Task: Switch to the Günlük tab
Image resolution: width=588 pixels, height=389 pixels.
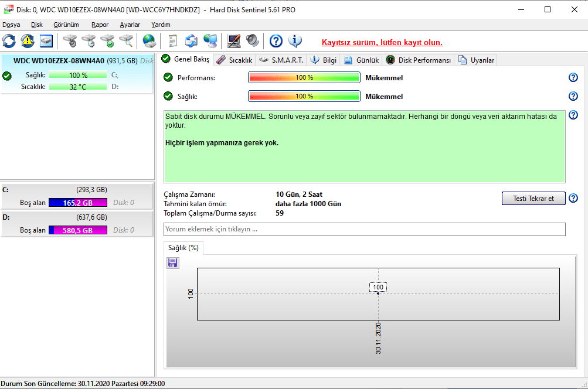Action: [x=362, y=60]
